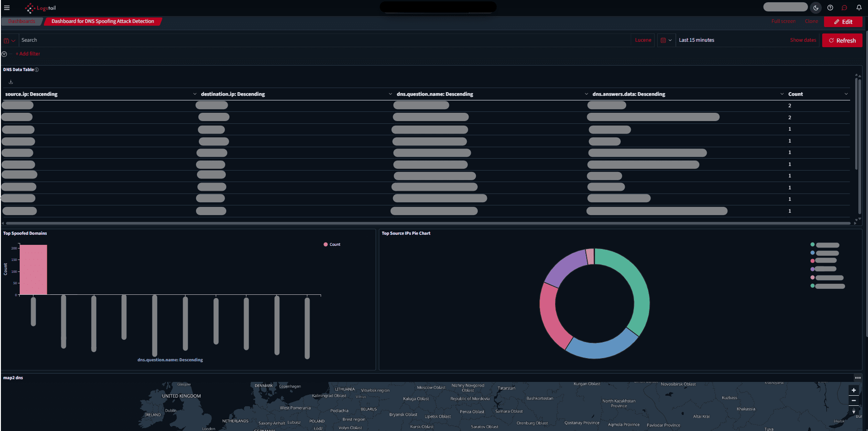Zoom in on the map
Screen dimensions: 868x431
coord(854,390)
